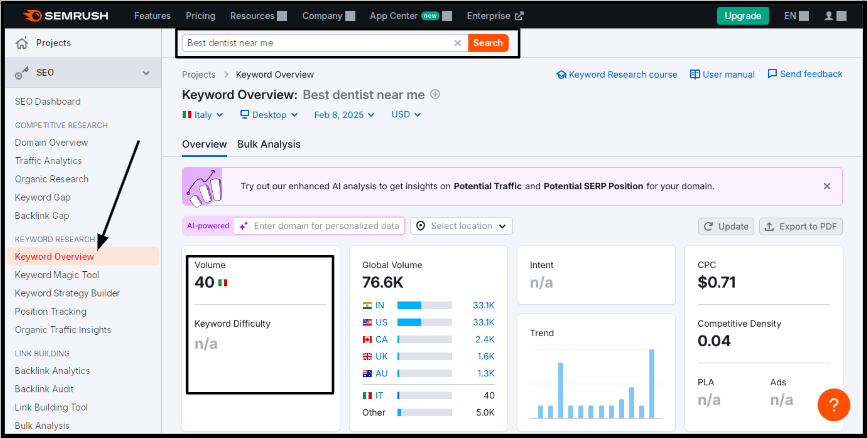Image resolution: width=867 pixels, height=438 pixels.
Task: Open Organic Traffic Insights in sidebar
Action: [x=63, y=330]
